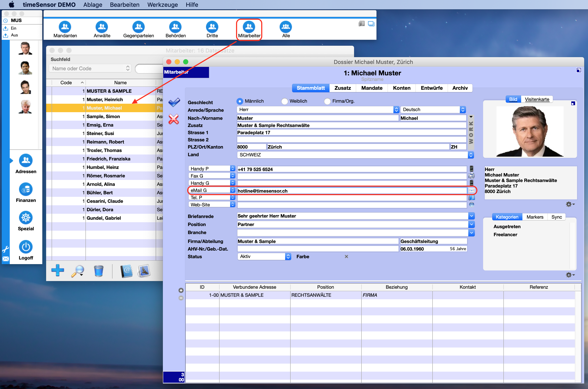Viewport: 588px width, 389px height.
Task: Expand the Position dropdown arrow
Action: coord(471,224)
